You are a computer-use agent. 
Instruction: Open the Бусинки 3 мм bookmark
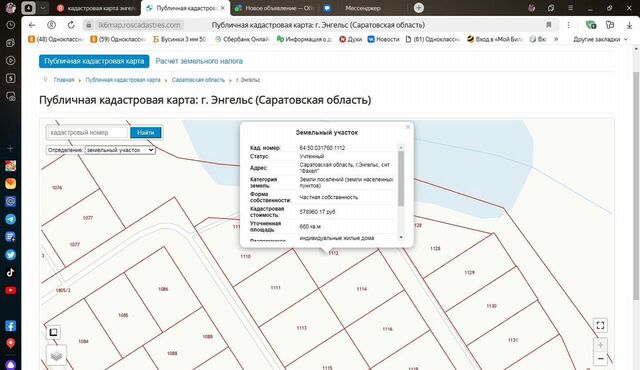180,39
